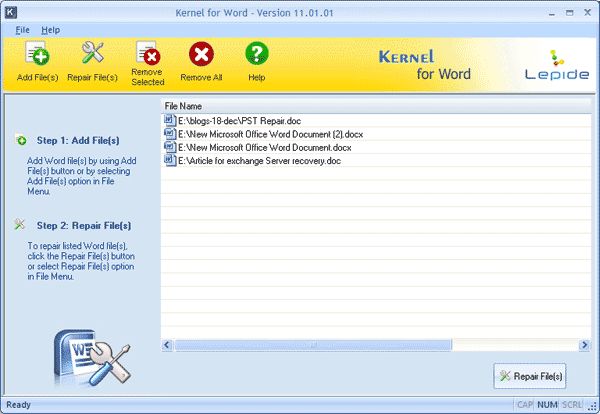Click the Kernel for Word banner title

pos(425,65)
